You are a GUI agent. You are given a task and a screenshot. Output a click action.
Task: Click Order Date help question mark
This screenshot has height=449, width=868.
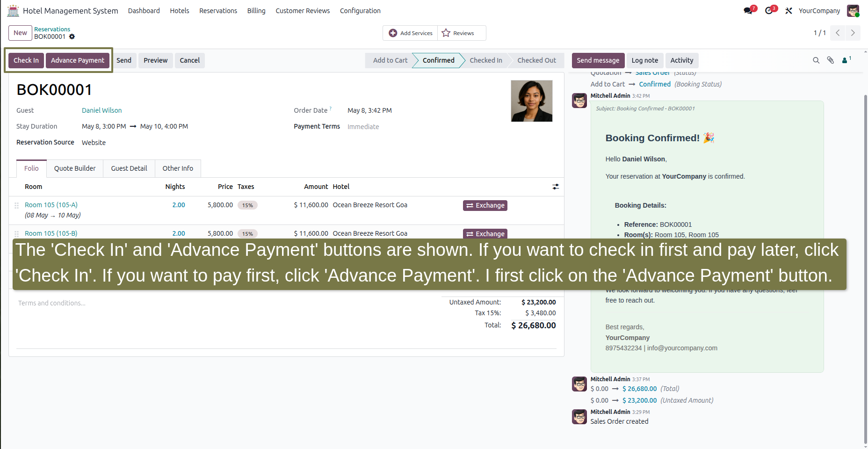tap(331, 109)
